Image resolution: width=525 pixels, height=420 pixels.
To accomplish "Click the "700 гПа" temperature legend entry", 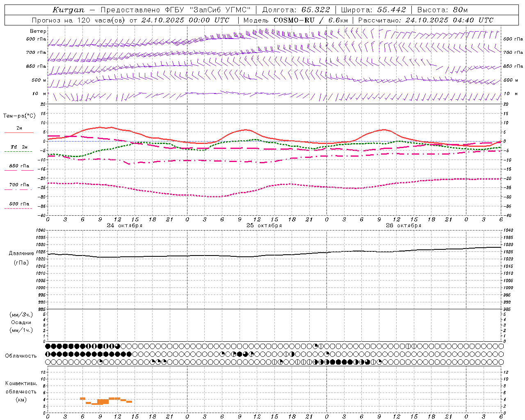I will pos(19,185).
